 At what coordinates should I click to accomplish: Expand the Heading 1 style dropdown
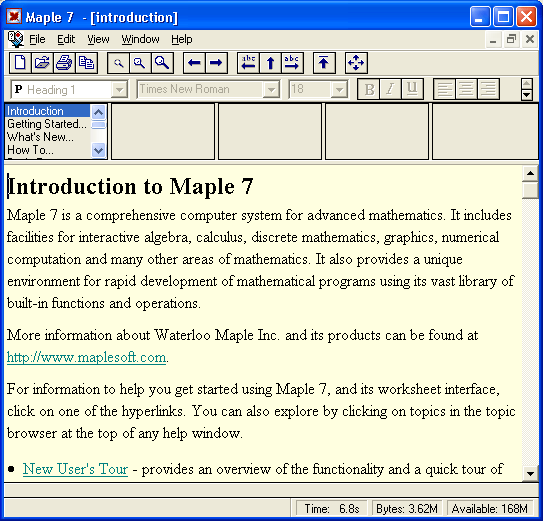[119, 90]
